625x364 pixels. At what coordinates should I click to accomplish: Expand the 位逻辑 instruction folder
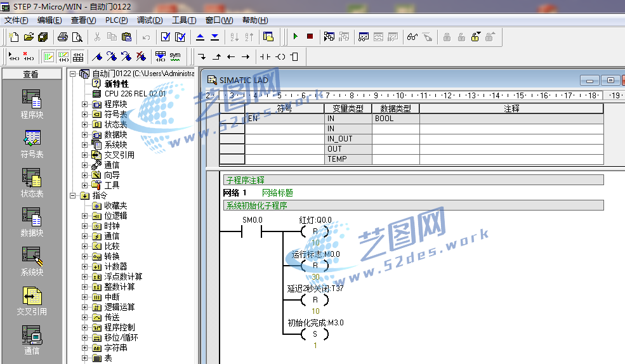pyautogui.click(x=84, y=216)
